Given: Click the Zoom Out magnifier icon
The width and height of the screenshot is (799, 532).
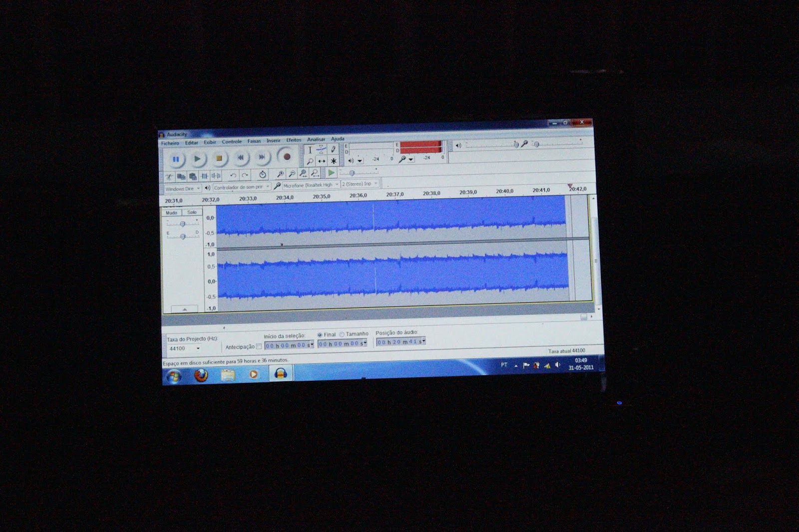Looking at the screenshot, I should tap(292, 174).
